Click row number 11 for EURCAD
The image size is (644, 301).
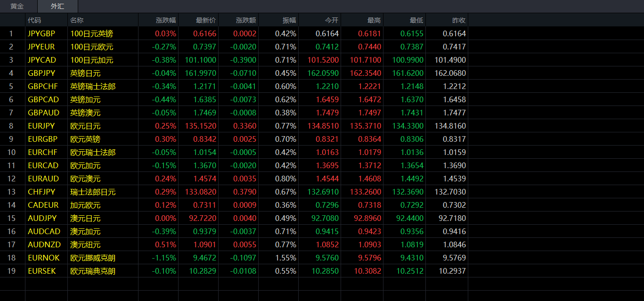(12, 165)
